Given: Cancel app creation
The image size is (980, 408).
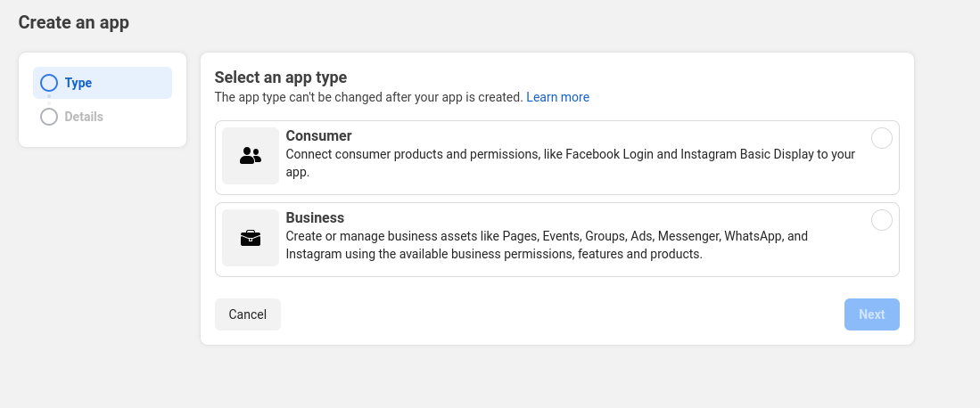Looking at the screenshot, I should [x=248, y=314].
